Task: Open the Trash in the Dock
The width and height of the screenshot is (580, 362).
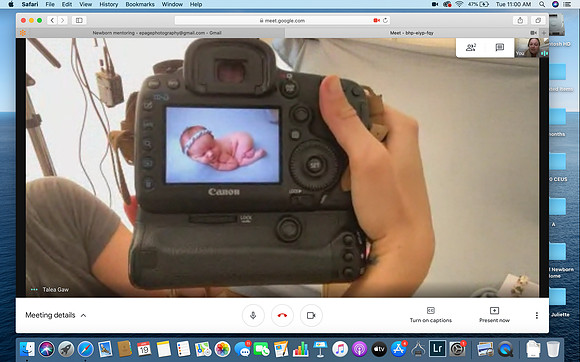Action: (x=553, y=349)
